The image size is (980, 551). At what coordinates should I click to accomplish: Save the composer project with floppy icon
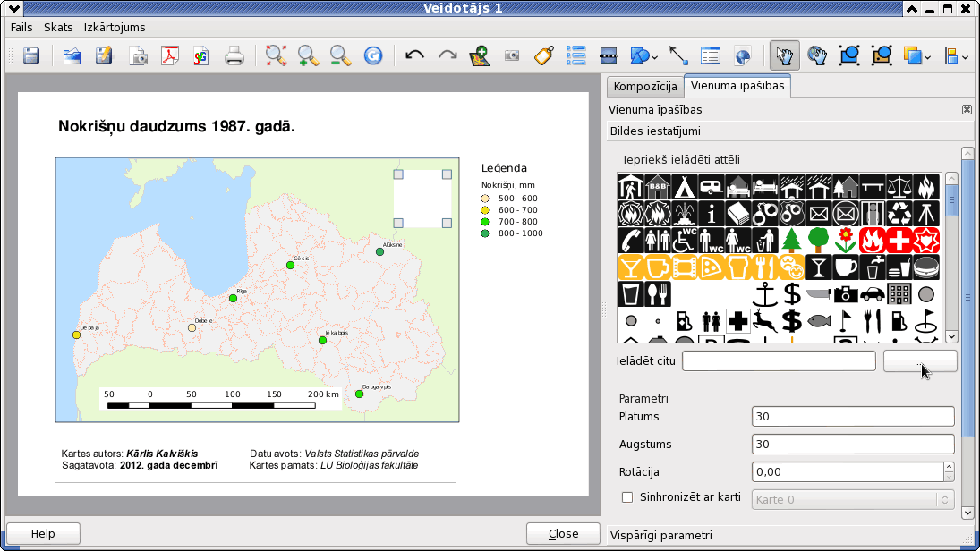tap(31, 56)
